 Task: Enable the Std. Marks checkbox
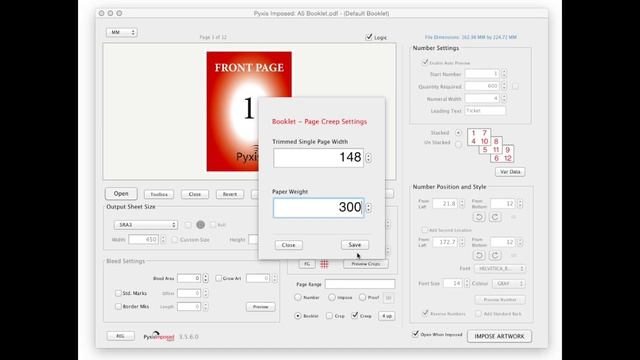118,293
